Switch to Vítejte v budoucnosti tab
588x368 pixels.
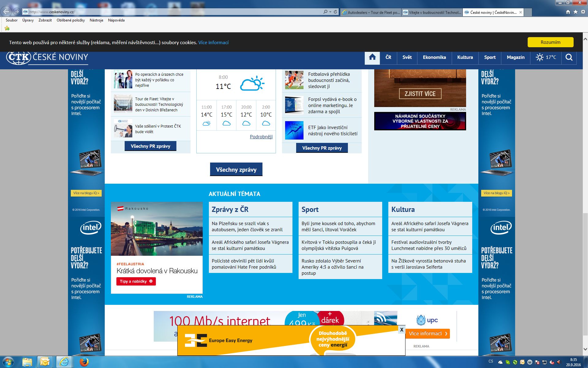click(432, 12)
